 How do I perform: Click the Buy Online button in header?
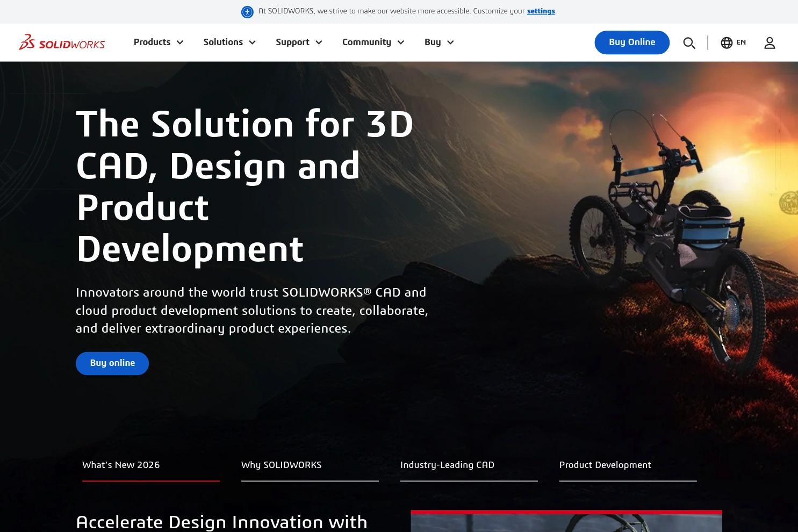tap(632, 42)
